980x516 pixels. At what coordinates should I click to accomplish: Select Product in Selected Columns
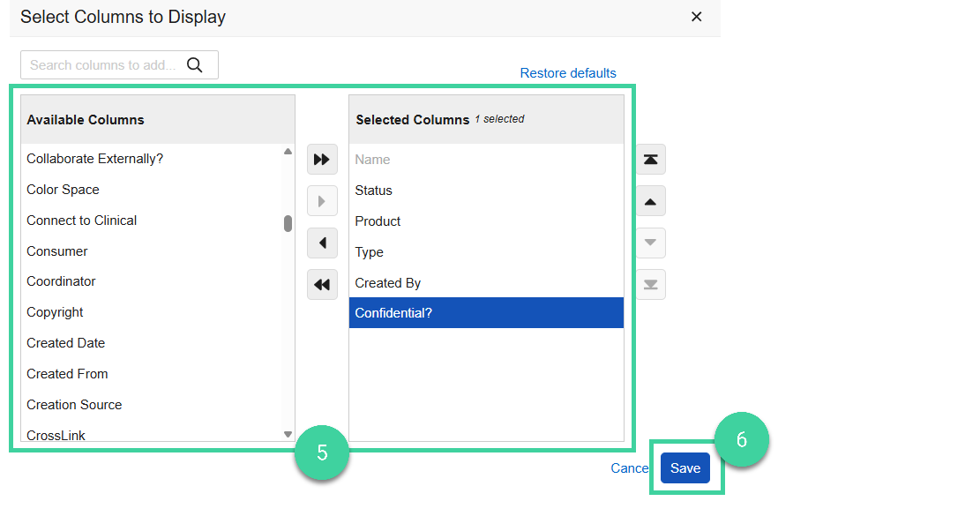point(486,221)
